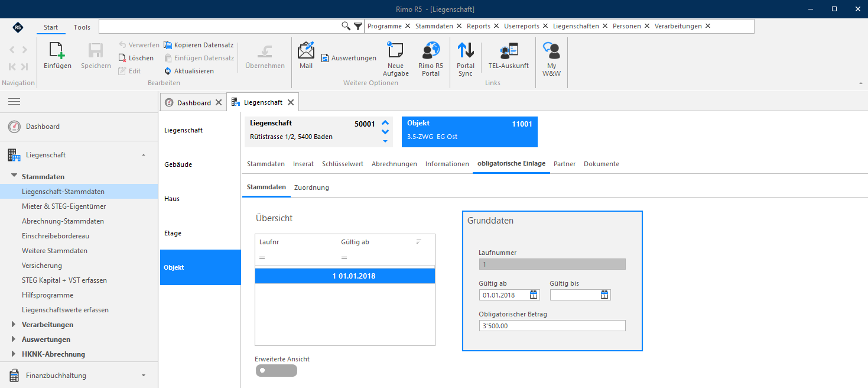Screen dimensions: 868x388
Task: Select Mieter & STEG-Eigentümer in sidebar
Action: pyautogui.click(x=64, y=206)
